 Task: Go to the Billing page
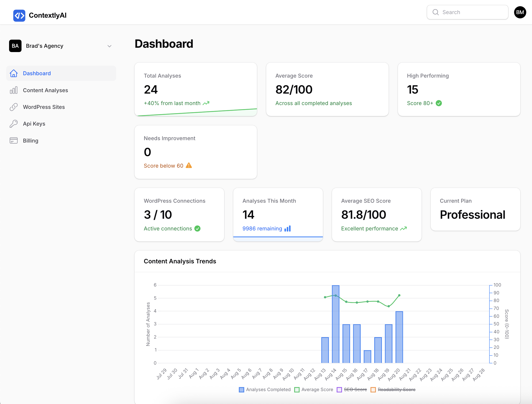tap(31, 141)
